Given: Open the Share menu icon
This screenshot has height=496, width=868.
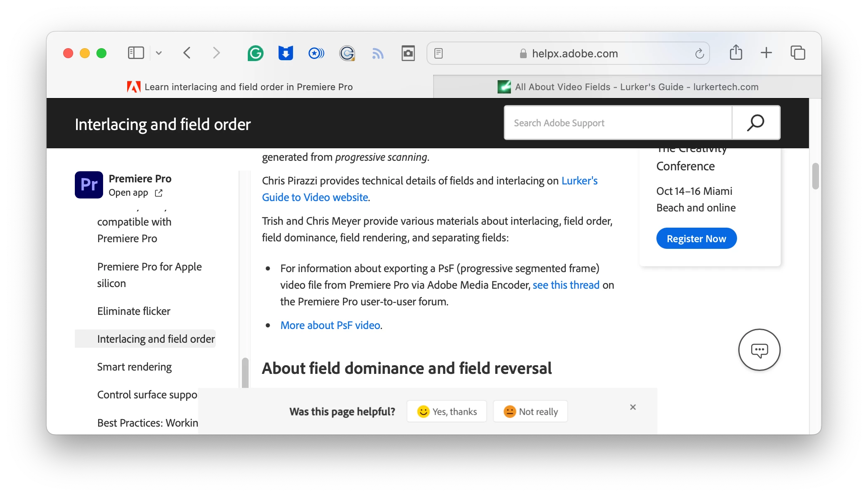Looking at the screenshot, I should point(736,53).
